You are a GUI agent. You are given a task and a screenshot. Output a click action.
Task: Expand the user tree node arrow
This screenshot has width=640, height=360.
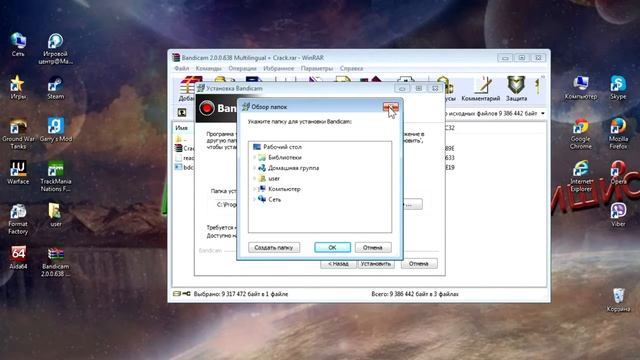click(x=254, y=178)
